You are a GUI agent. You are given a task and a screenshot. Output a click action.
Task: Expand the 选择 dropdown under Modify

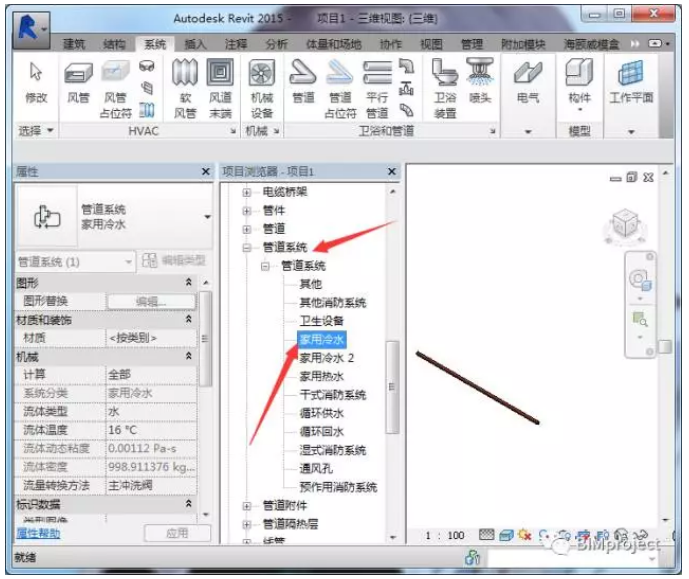click(x=35, y=130)
